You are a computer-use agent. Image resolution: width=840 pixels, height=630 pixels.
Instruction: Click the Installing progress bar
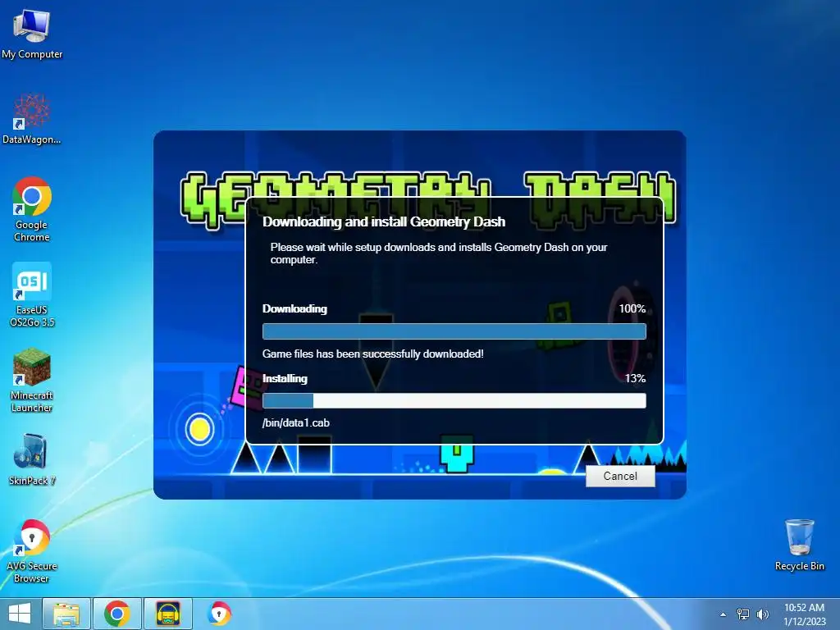pyautogui.click(x=454, y=400)
